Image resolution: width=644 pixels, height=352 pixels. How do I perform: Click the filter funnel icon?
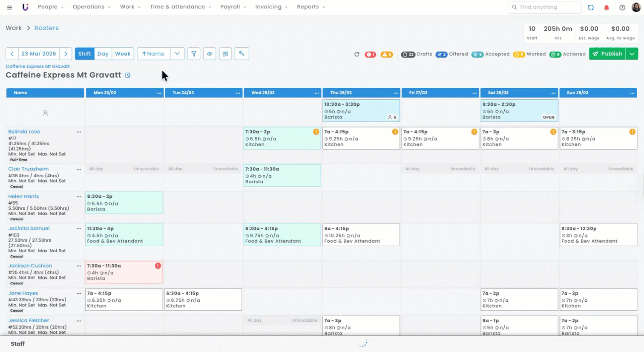tap(194, 54)
